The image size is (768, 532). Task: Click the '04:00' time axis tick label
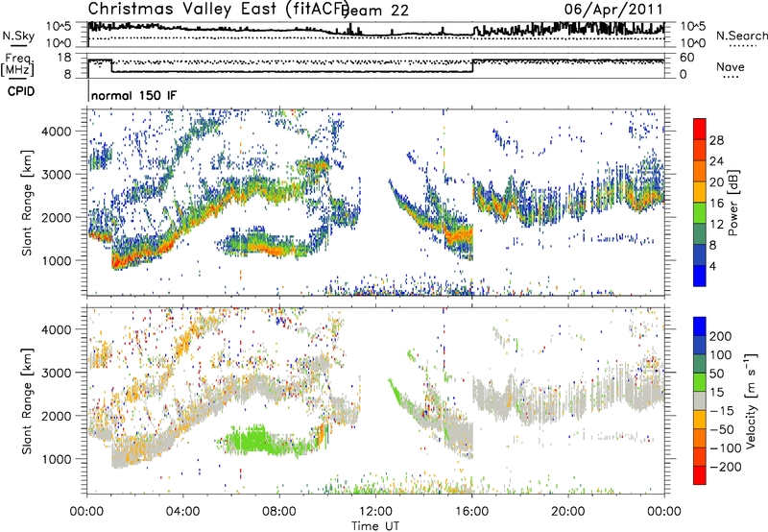pos(182,512)
